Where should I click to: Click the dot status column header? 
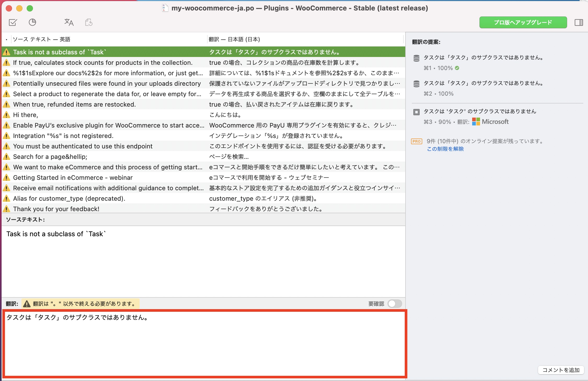click(x=6, y=39)
